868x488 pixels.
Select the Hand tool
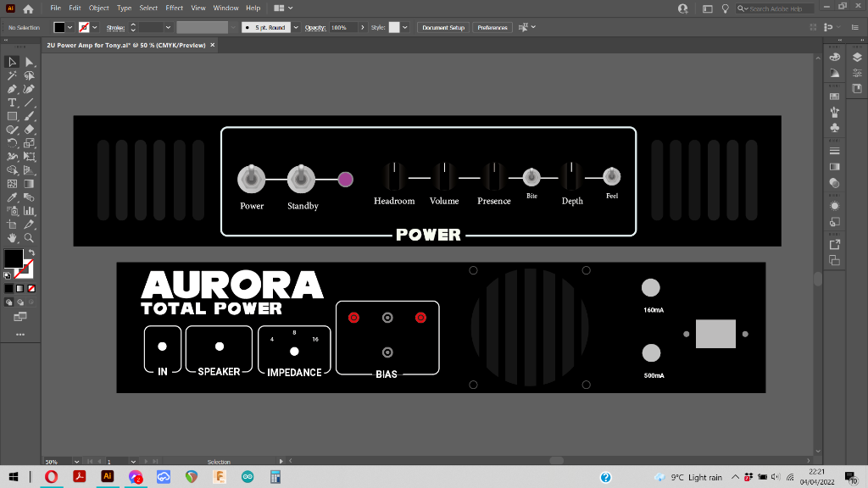pyautogui.click(x=13, y=238)
